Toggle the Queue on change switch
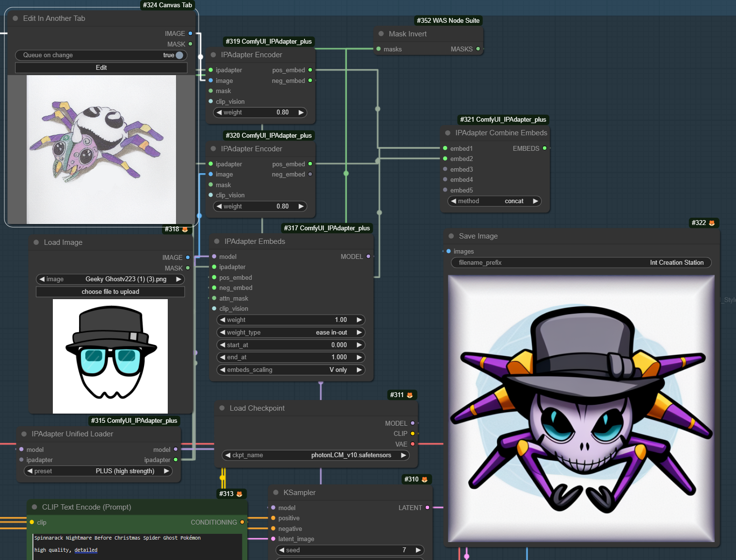 pyautogui.click(x=179, y=55)
